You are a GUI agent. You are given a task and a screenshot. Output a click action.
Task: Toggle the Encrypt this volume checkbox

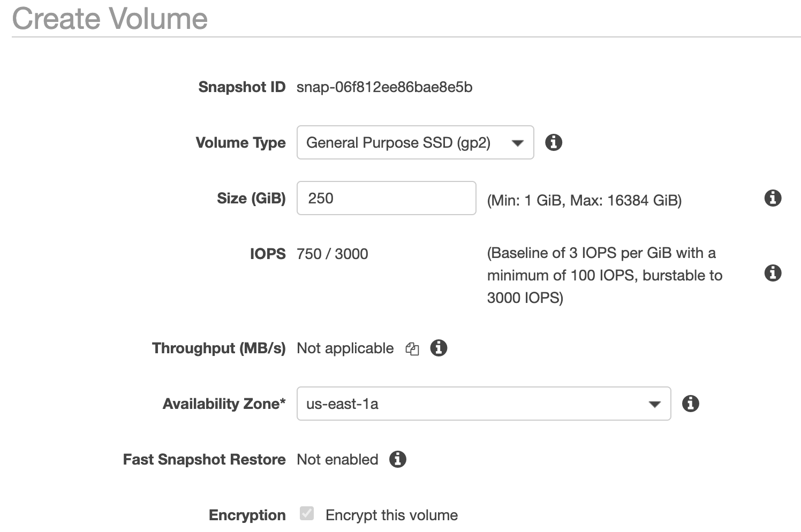(307, 514)
